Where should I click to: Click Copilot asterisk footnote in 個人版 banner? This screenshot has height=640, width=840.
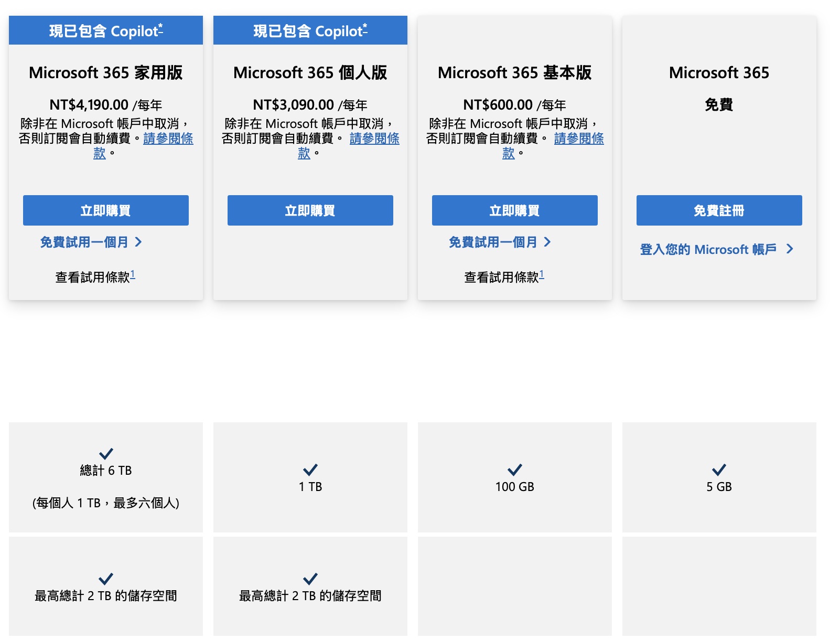tap(365, 28)
